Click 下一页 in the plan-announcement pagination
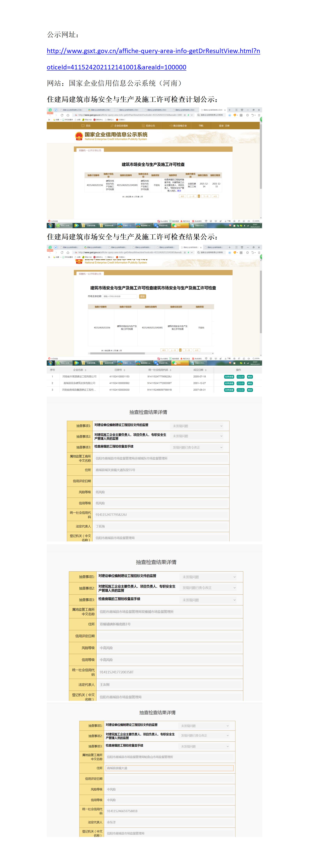Screen dimensions: 309x868 (x=206, y=196)
